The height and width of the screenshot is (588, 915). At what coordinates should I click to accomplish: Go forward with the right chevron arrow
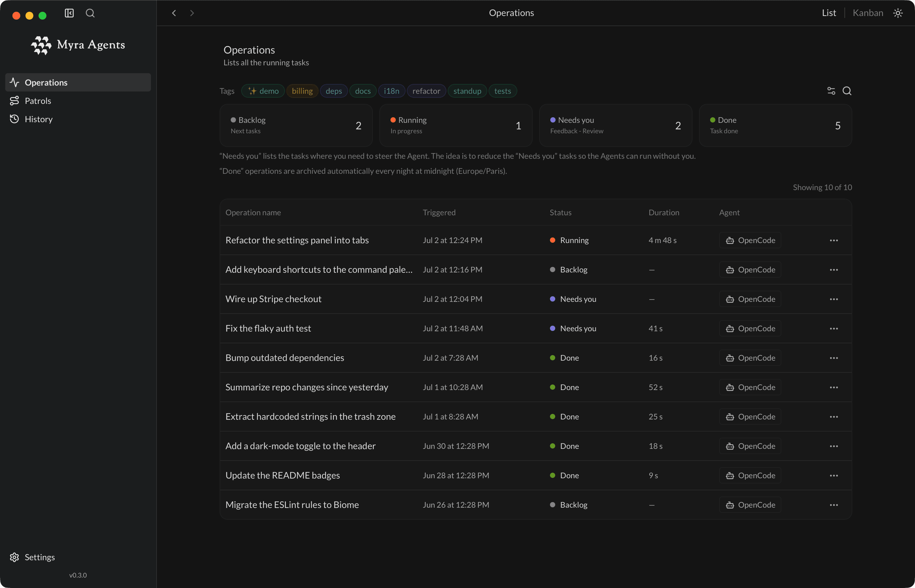pos(192,13)
